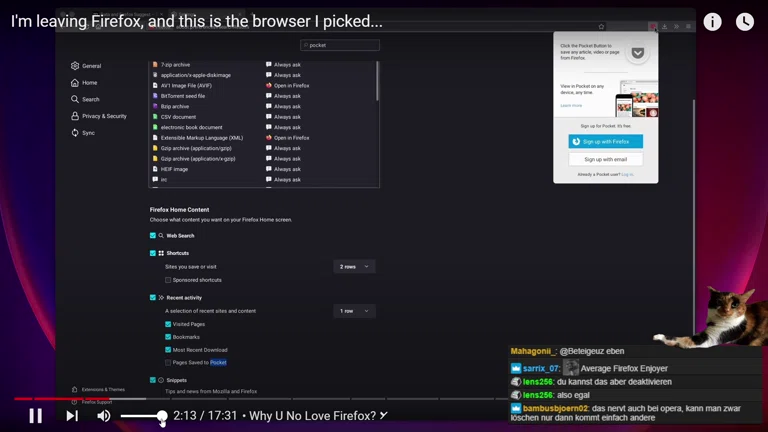
Task: Click Sign up with email button
Action: point(606,159)
